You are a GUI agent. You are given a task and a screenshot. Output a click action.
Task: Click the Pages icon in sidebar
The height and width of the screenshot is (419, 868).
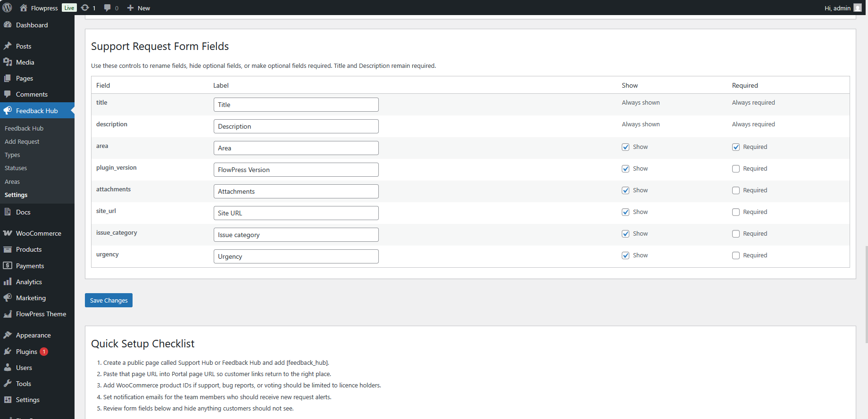click(8, 78)
